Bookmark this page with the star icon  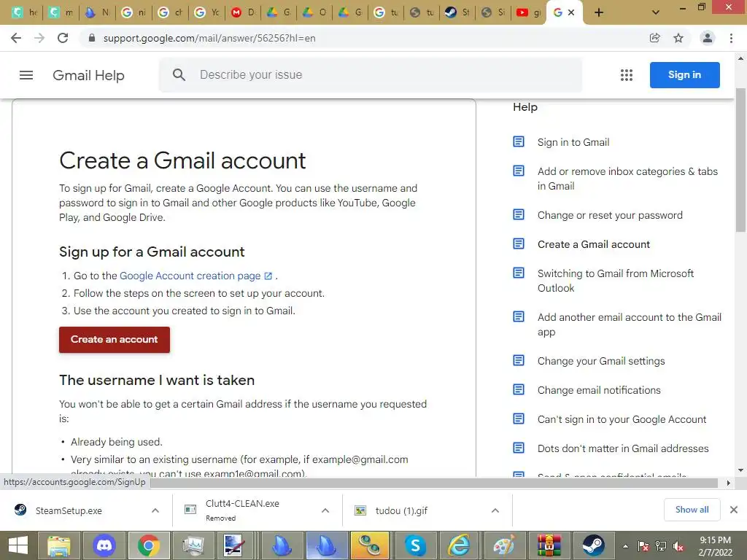pyautogui.click(x=678, y=38)
